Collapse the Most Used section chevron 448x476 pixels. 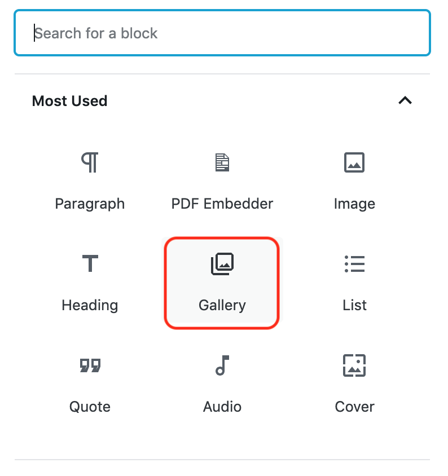coord(405,100)
